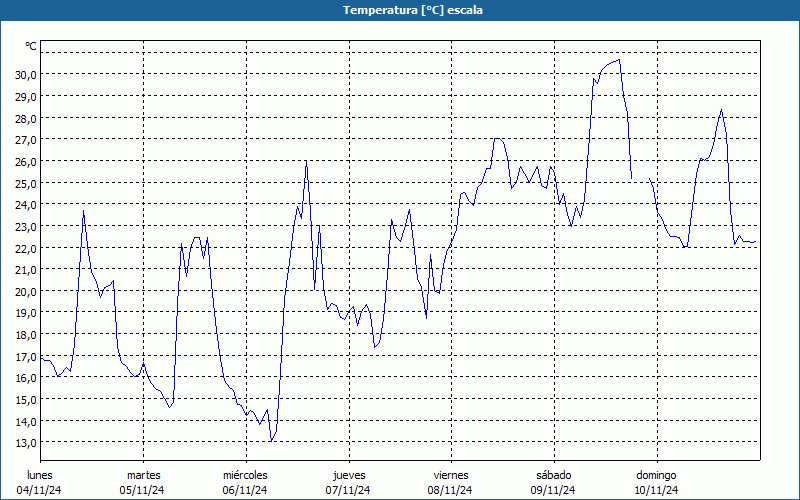
Task: Click the 'viernes' day label
Action: coord(451,476)
